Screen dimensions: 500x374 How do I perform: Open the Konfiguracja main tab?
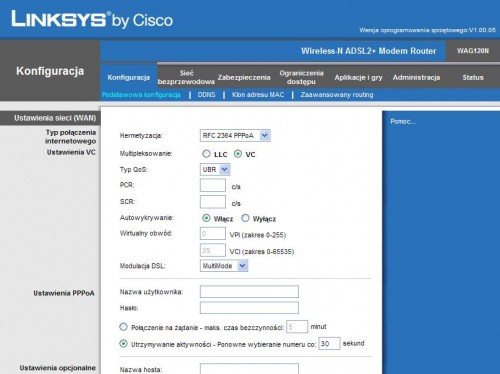point(129,77)
